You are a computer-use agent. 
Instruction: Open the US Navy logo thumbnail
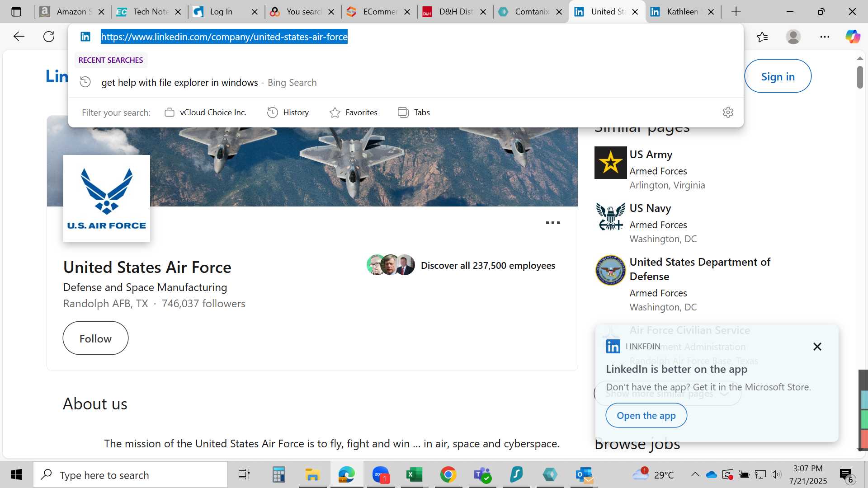coord(610,216)
